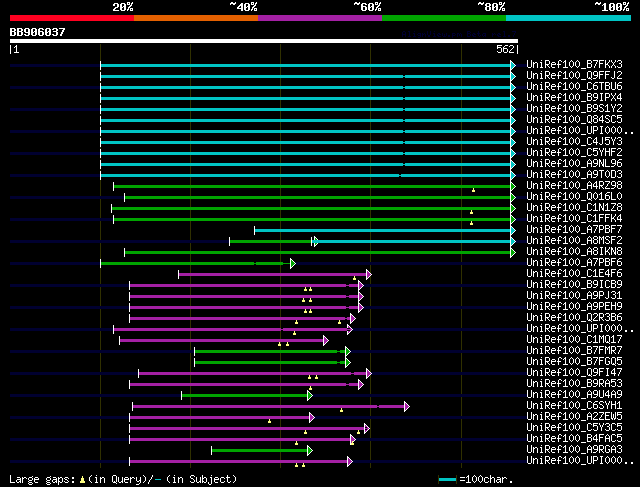Click purple arrowhead ending the UniRef100_C5Y3C5 alignment
The height and width of the screenshot is (487, 640).
point(367,429)
